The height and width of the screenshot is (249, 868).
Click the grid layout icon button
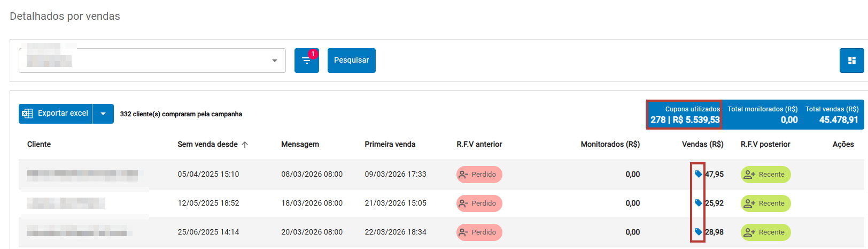[x=852, y=61]
